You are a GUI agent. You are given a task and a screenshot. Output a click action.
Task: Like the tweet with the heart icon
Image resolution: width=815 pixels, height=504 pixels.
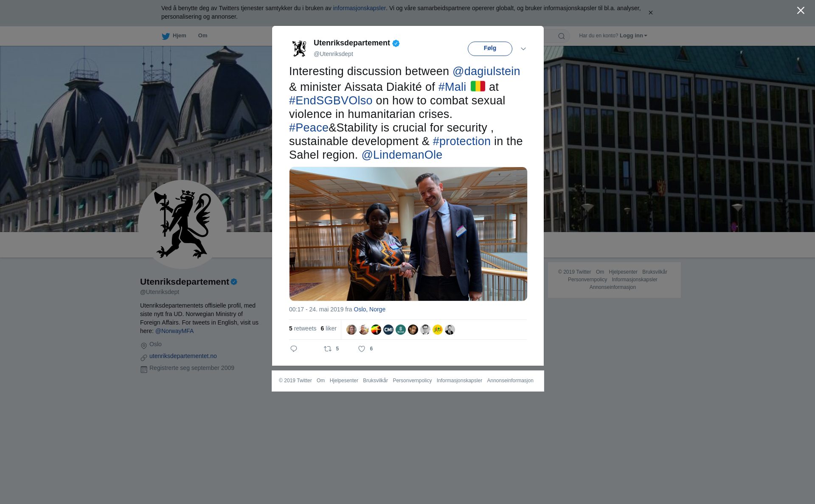point(362,349)
